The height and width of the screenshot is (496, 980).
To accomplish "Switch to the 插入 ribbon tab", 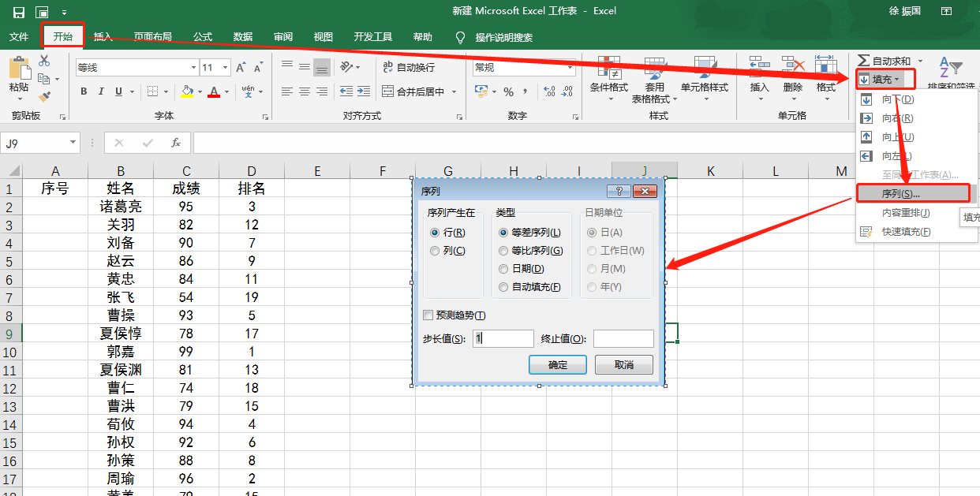I will [x=103, y=37].
